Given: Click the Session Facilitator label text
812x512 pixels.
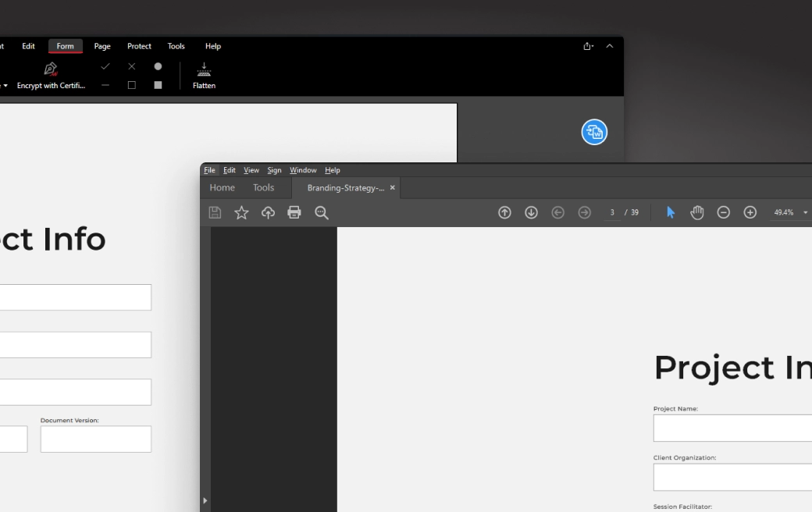Looking at the screenshot, I should [682, 507].
